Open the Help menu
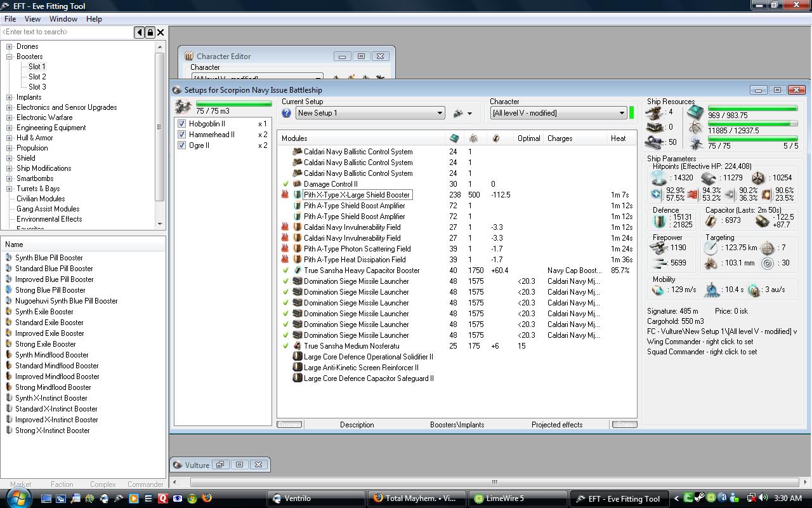Screen dimensions: 812x508 [x=94, y=19]
